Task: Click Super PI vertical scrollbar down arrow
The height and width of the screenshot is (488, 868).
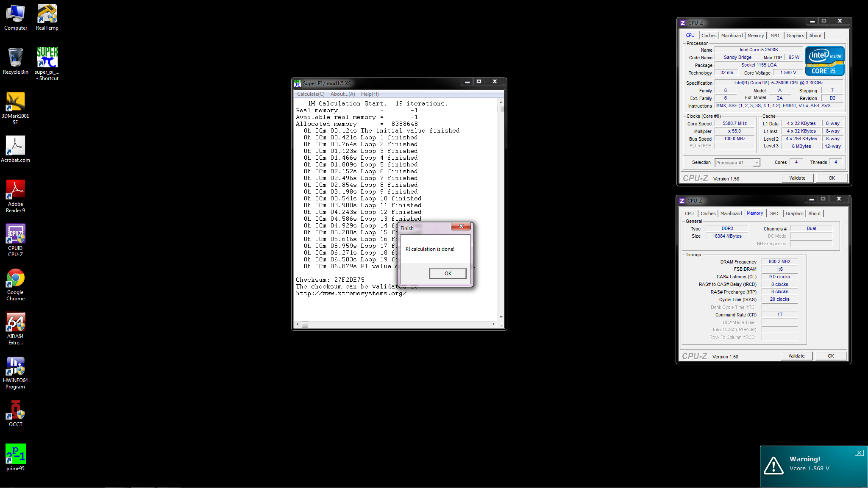Action: coord(501,317)
